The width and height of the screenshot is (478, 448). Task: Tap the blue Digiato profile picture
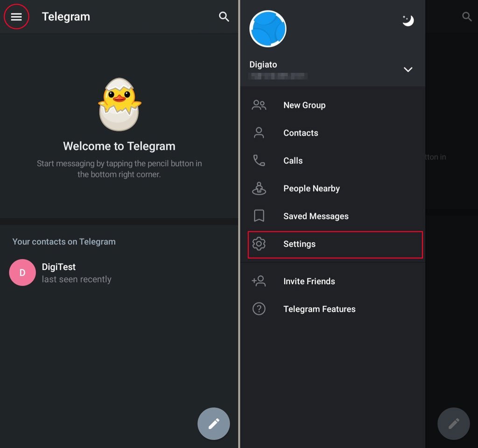(268, 28)
